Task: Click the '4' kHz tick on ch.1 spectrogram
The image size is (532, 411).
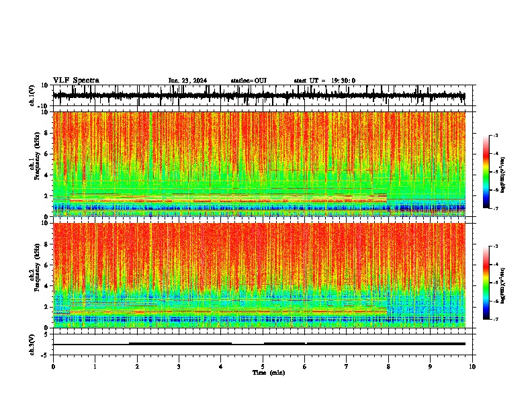Action: pos(46,175)
